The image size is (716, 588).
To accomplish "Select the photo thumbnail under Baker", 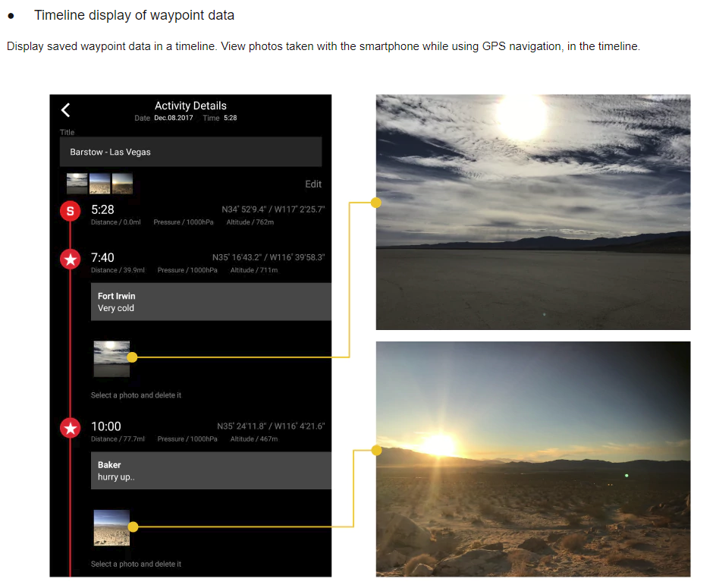I will (111, 527).
